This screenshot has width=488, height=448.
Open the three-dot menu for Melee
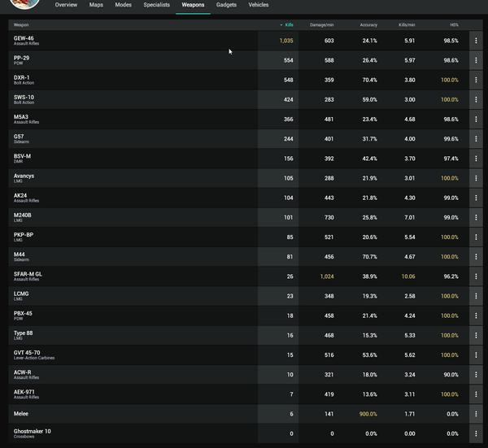pos(476,414)
